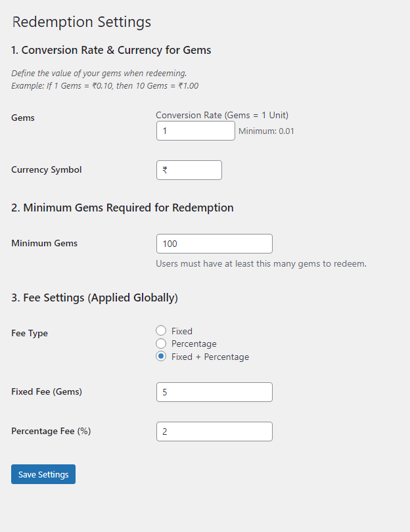410x532 pixels.
Task: Click the Fee Settings (Applied Globally) heading
Action: [x=95, y=298]
